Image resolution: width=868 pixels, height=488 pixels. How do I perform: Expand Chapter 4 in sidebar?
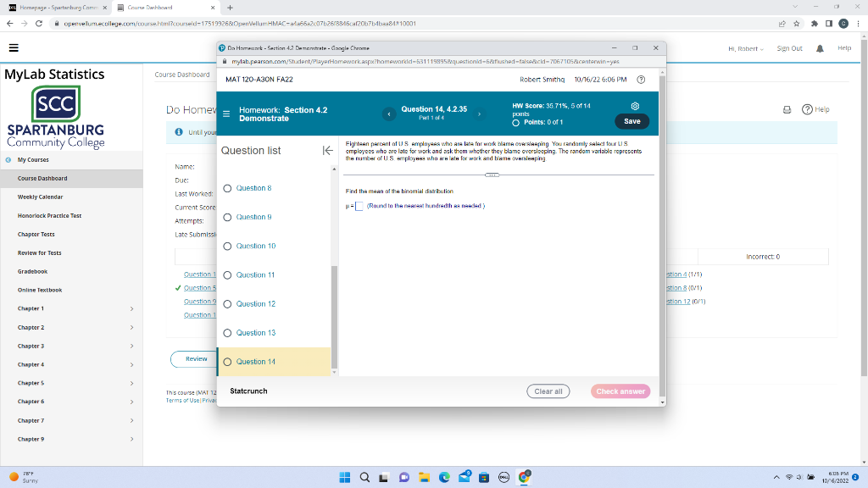tap(131, 364)
